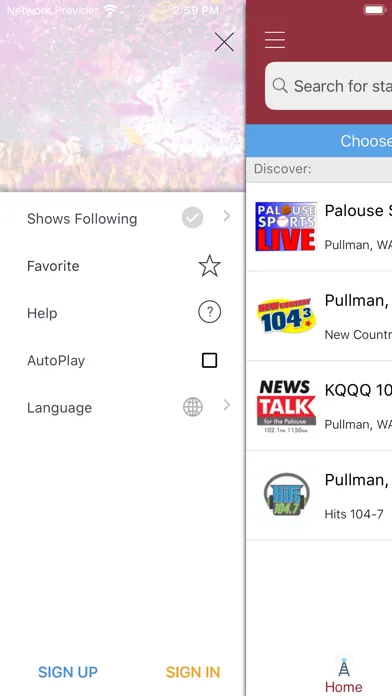392x696 pixels.
Task: Click the battery status icon
Action: 375,10
